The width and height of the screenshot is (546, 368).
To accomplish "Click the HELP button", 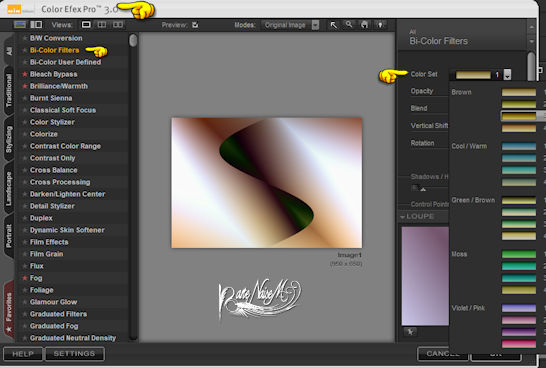I will (23, 354).
